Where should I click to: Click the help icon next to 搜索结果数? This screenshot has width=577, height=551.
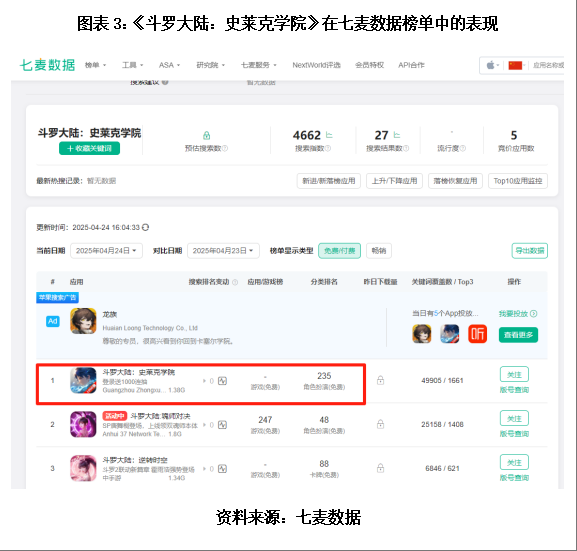pos(406,148)
